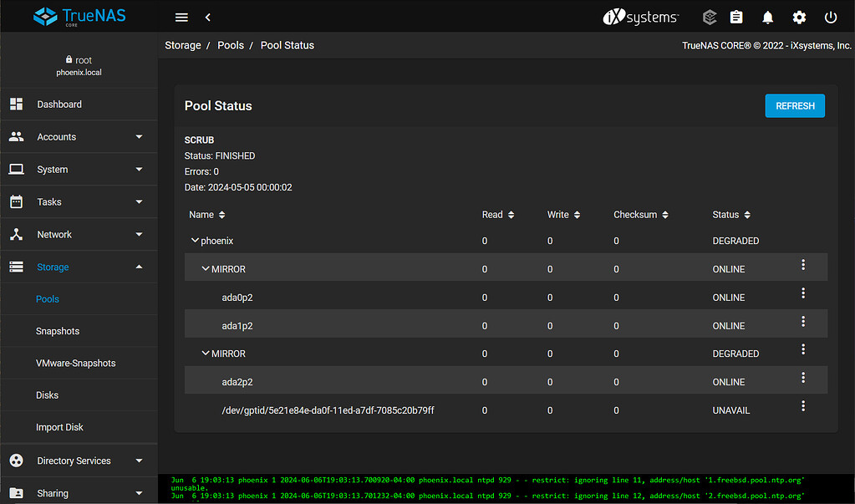Go to Storage breadcrumb
Screen dimensions: 855x504
click(183, 45)
